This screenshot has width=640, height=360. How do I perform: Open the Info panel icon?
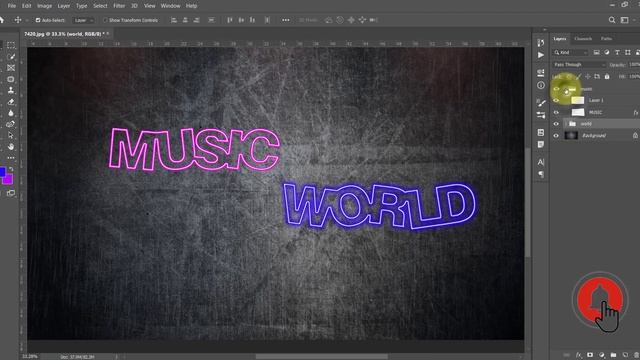pyautogui.click(x=541, y=85)
